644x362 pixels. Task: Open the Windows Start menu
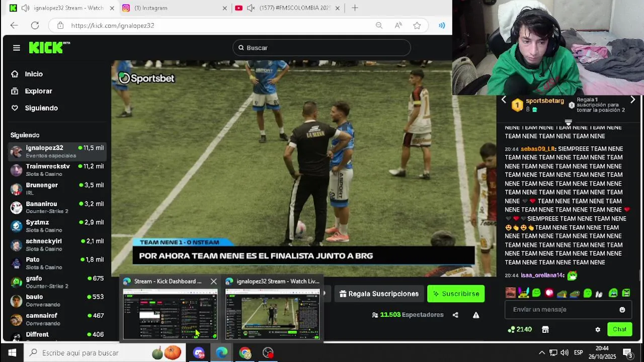pyautogui.click(x=12, y=353)
